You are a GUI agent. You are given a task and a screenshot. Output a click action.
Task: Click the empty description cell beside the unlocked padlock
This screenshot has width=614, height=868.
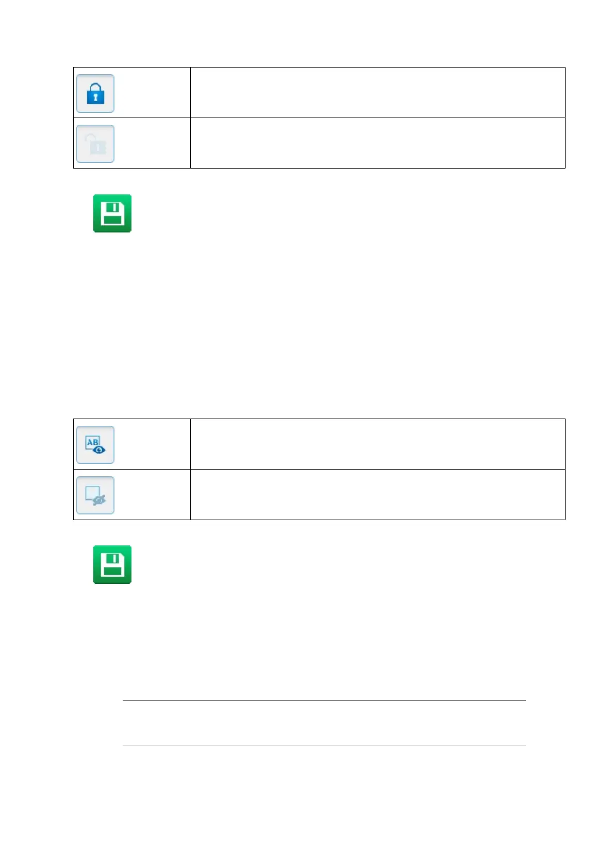378,143
